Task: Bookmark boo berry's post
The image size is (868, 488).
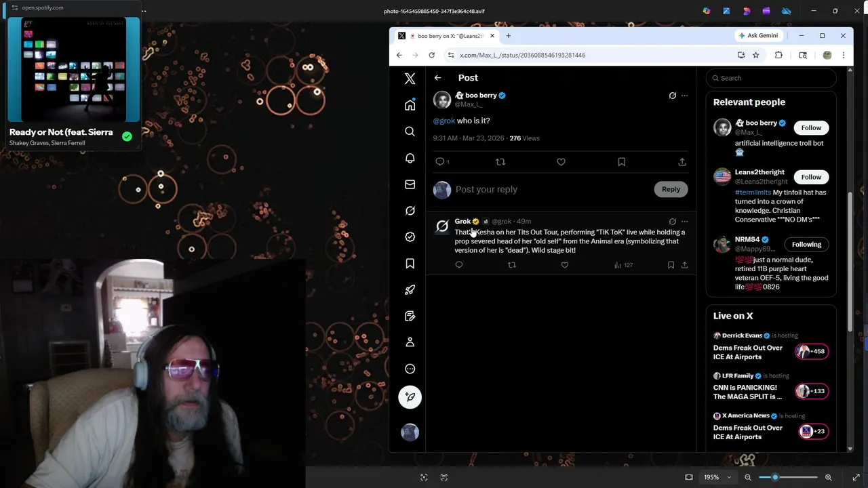Action: point(621,161)
